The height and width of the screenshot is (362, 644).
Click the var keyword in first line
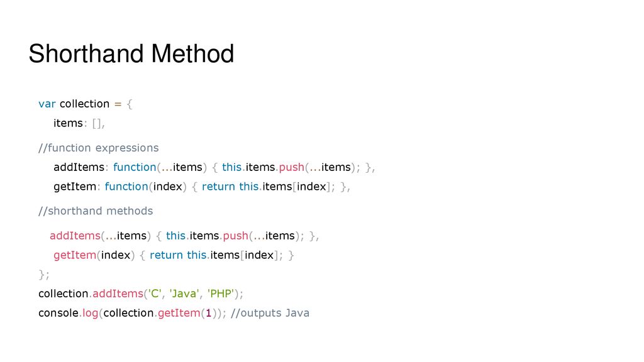[x=47, y=104]
